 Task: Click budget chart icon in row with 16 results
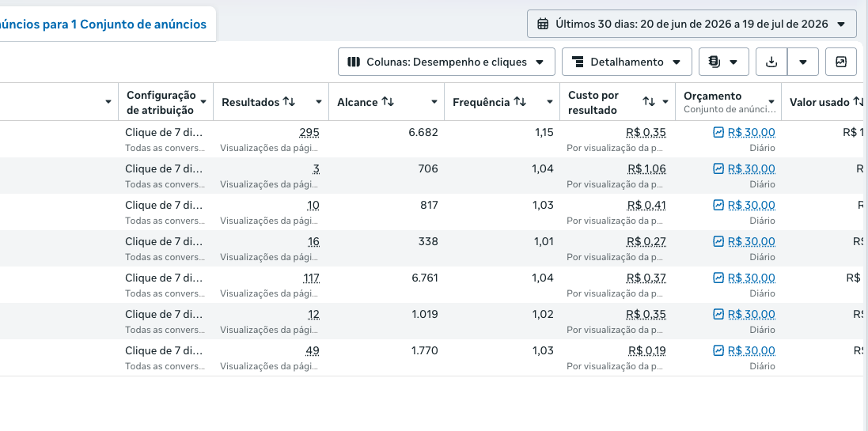[x=718, y=241]
